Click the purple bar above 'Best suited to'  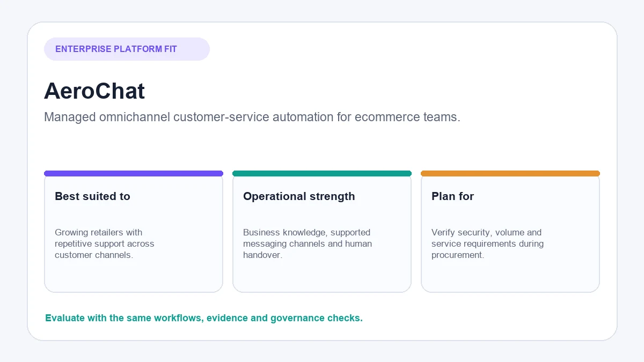point(134,173)
